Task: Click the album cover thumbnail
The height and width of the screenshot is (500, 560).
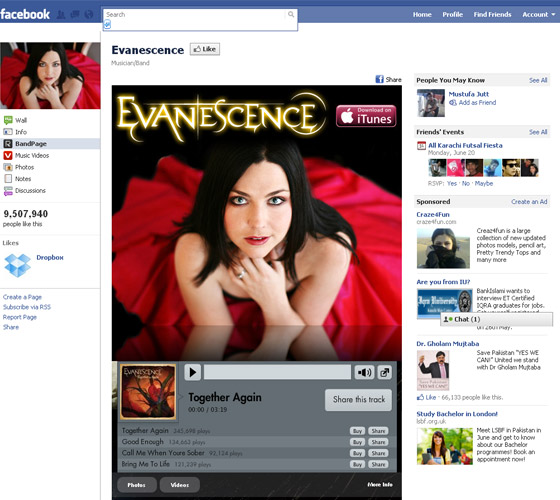Action: tap(148, 391)
